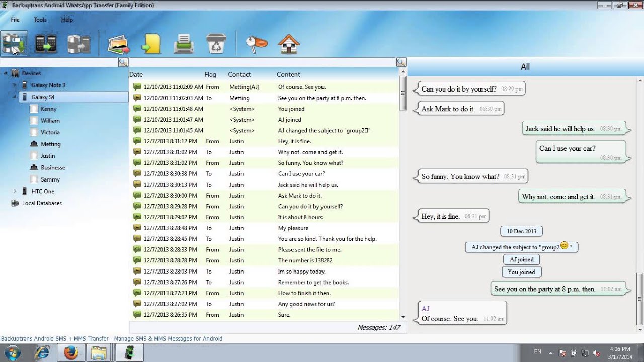Click the device tree search input field
Image resolution: width=644 pixels, height=362 pixels.
point(59,62)
